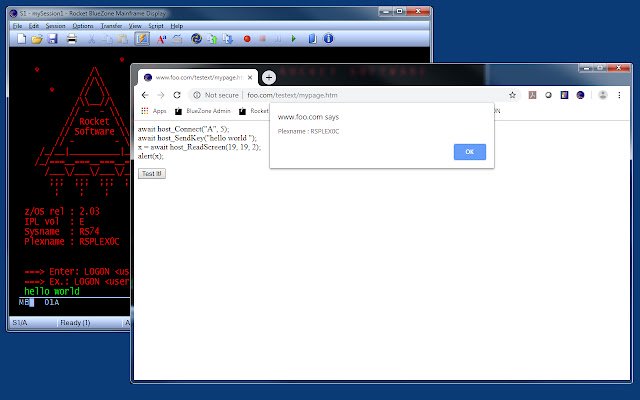Open font settings via the red A icon

(x=161, y=39)
